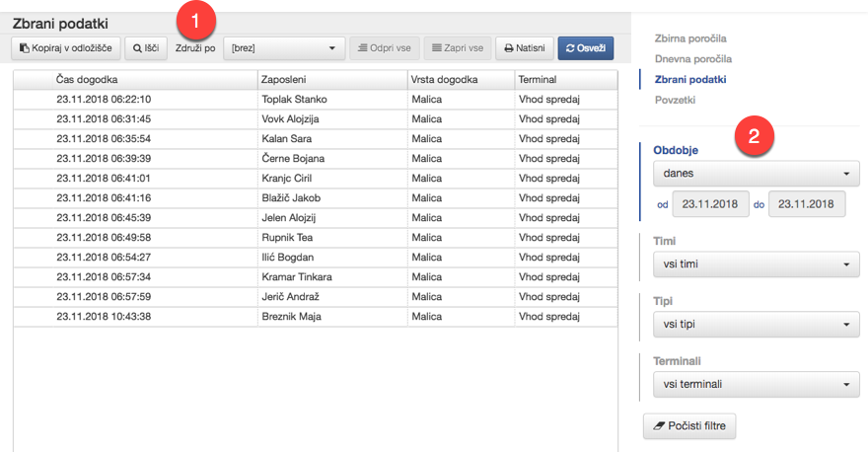Select Zbrani podatki in the sidebar

click(x=690, y=79)
